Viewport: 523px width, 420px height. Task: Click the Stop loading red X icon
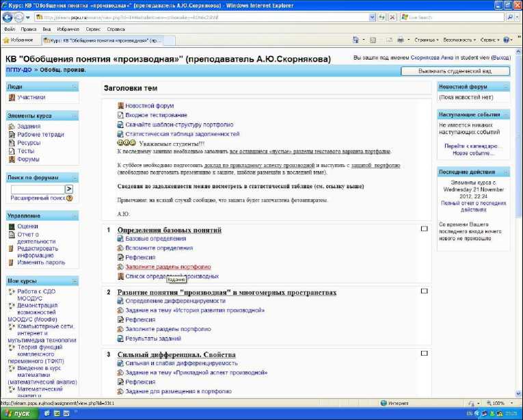point(392,17)
